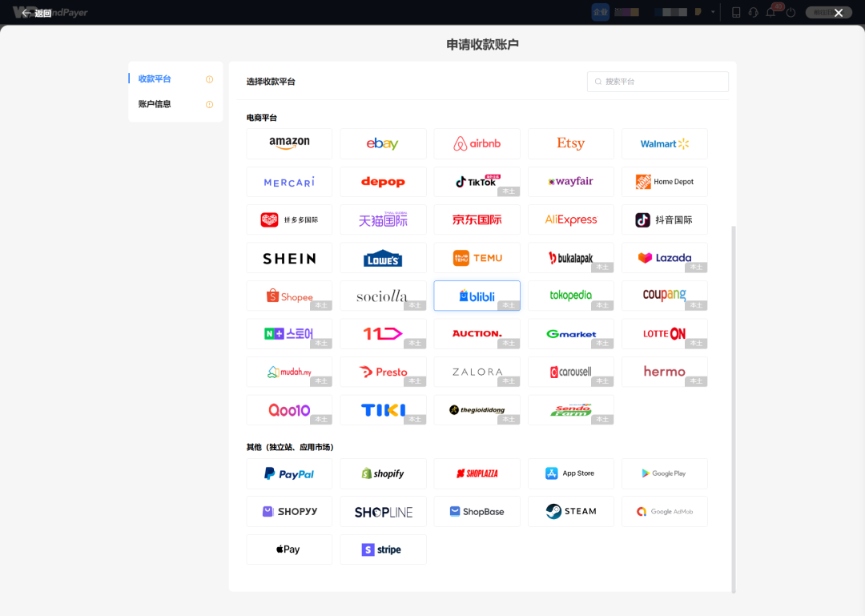This screenshot has width=865, height=616.
Task: Choose the eBay platform logo
Action: tap(383, 143)
